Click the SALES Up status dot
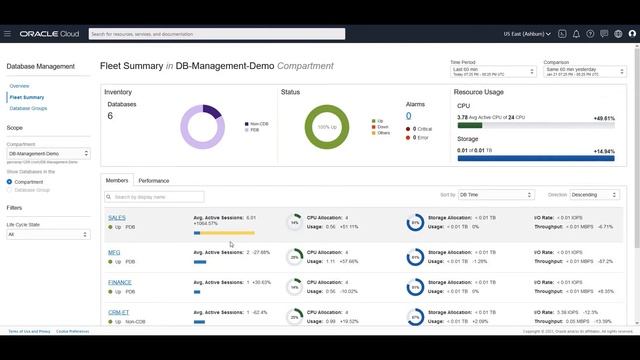The image size is (640, 360). pyautogui.click(x=110, y=227)
